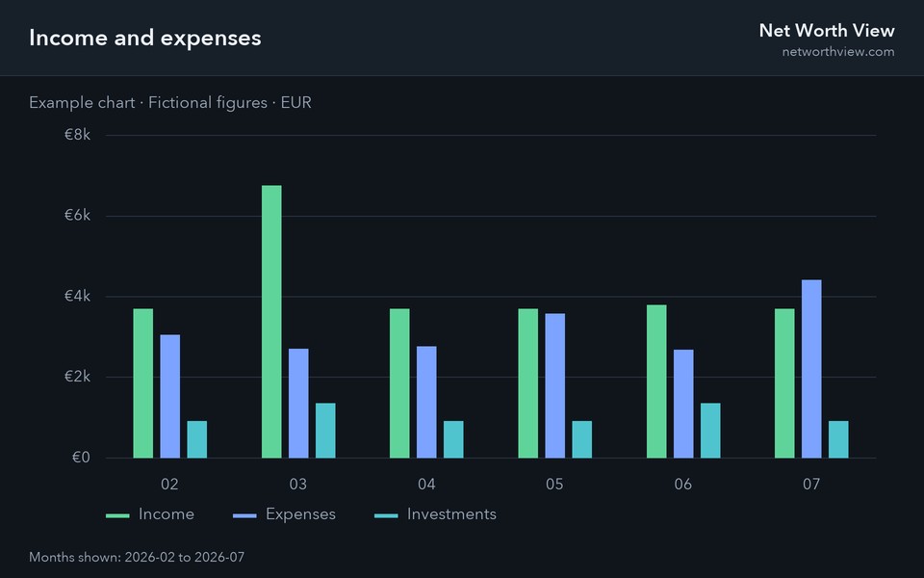Select the Investments bar for month 04
The image size is (924, 578).
click(x=453, y=439)
